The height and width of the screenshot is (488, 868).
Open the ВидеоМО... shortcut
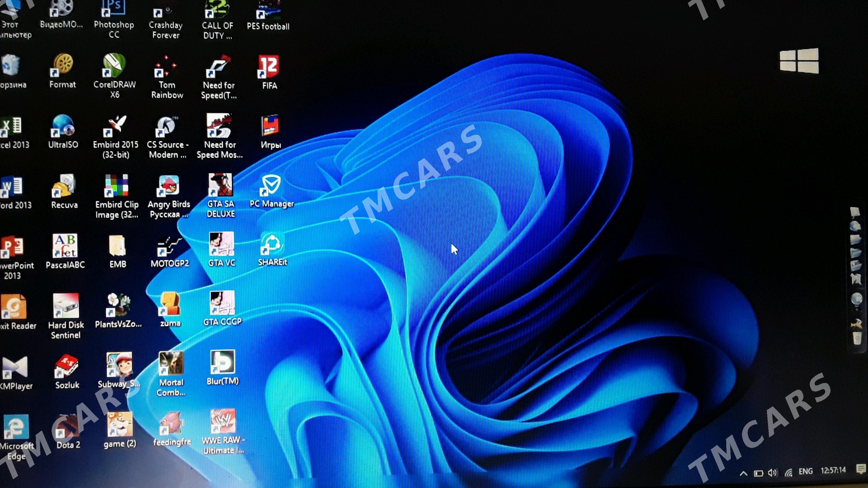[x=61, y=14]
